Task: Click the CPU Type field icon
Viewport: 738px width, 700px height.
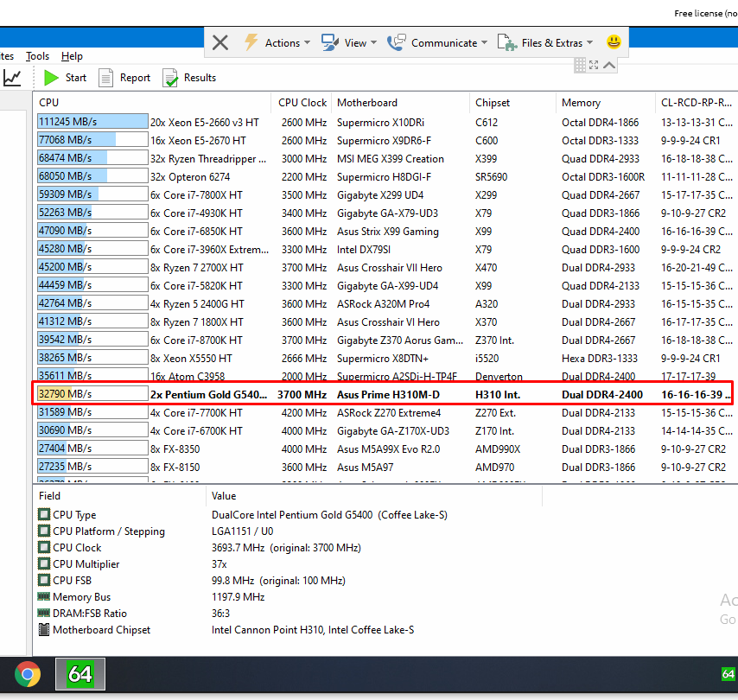Action: (44, 514)
